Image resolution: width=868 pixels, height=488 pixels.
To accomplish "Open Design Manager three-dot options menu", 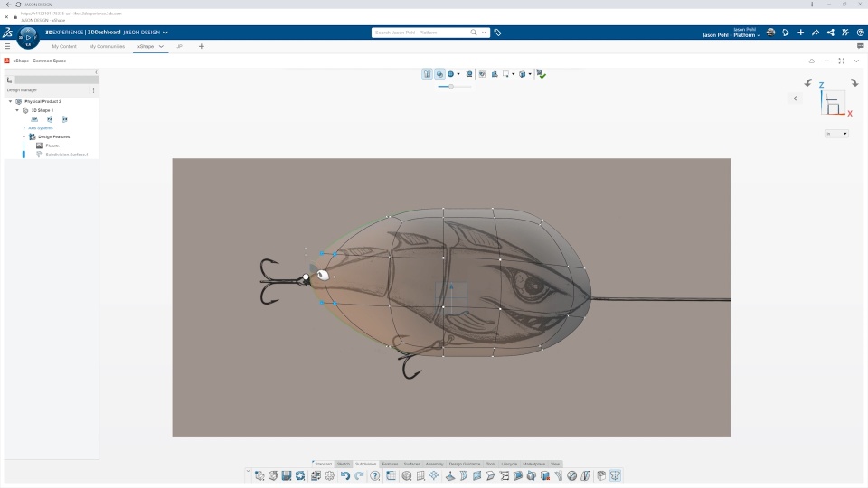I will pos(93,90).
